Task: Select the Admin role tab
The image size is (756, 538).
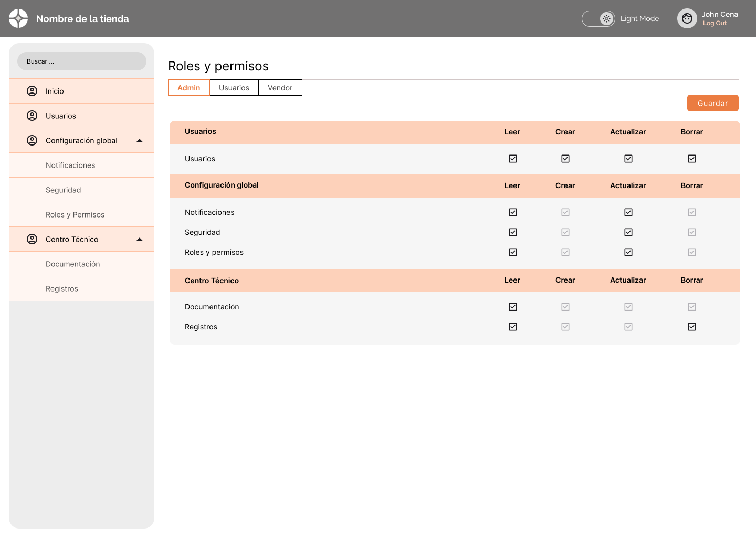Action: point(189,88)
